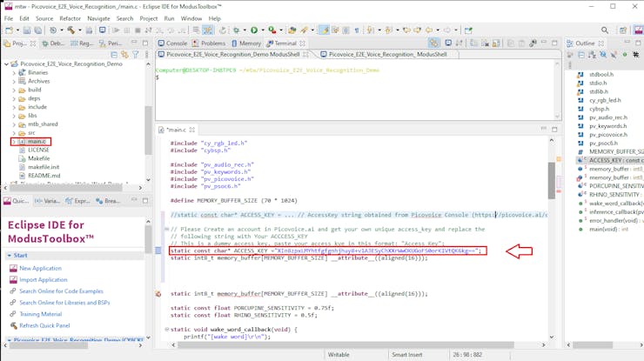
Task: Click the New Application icon in Quick Panel
Action: pos(13,269)
